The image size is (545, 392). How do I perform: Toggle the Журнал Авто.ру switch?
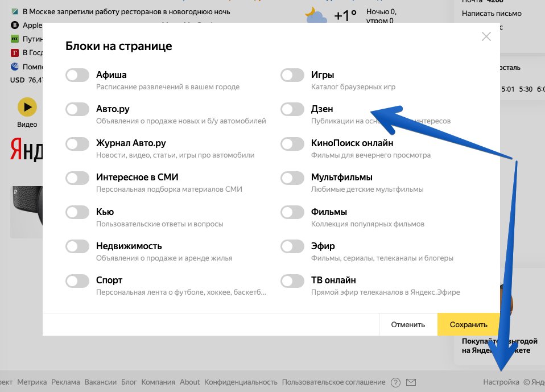click(77, 143)
